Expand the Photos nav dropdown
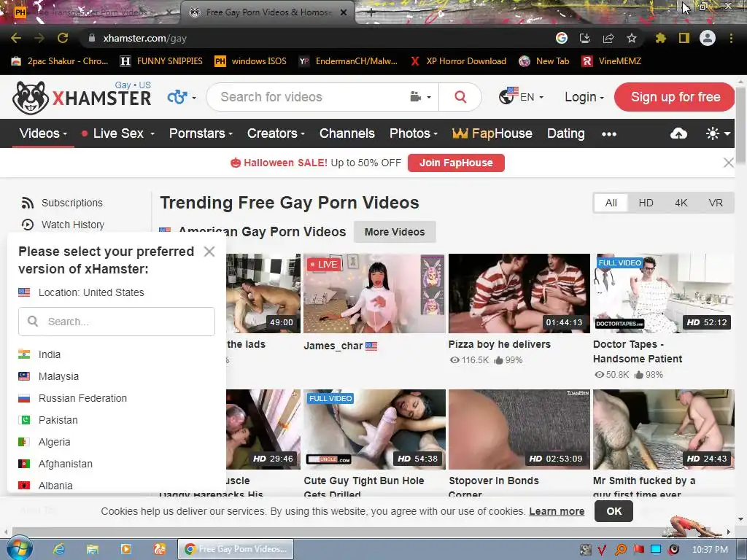Screen dimensions: 747x560 (413, 134)
